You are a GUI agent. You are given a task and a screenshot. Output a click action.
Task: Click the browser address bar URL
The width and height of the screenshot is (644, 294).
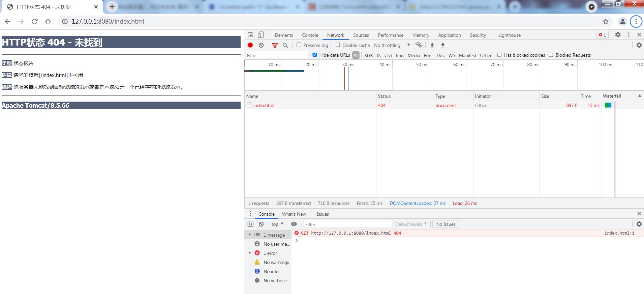108,21
